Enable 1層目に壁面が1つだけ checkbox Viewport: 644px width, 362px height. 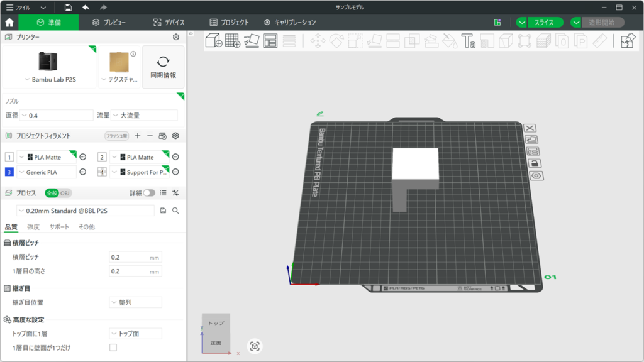(113, 348)
